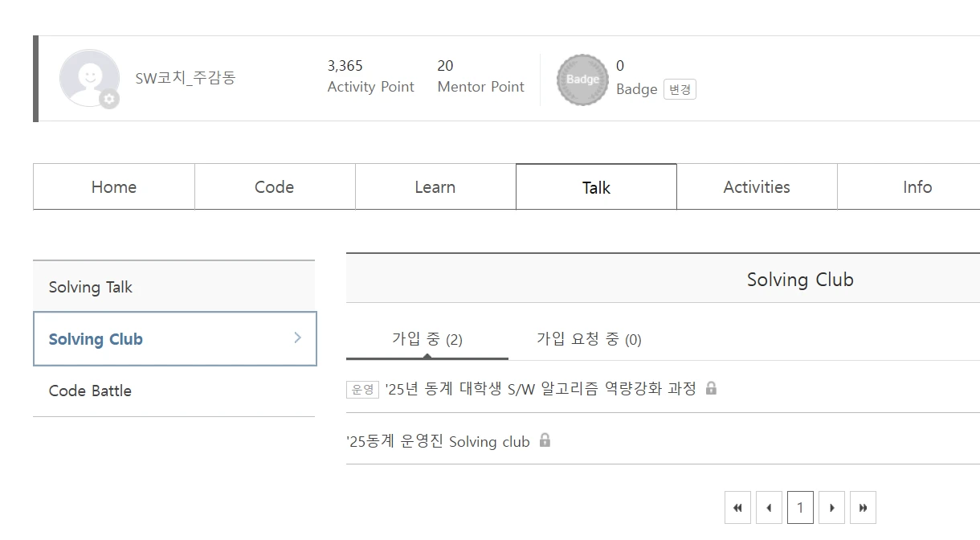Open profile settings gear on avatar

pyautogui.click(x=109, y=99)
